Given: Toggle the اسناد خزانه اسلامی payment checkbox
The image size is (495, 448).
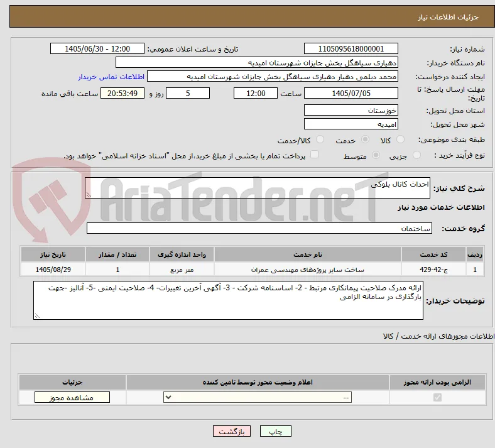Looking at the screenshot, I should tap(314, 155).
